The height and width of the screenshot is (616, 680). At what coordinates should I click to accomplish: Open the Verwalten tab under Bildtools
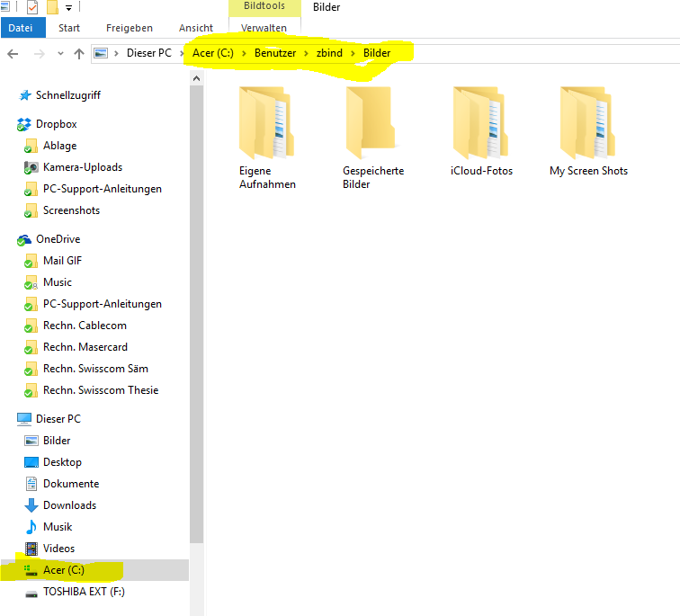pos(264,28)
